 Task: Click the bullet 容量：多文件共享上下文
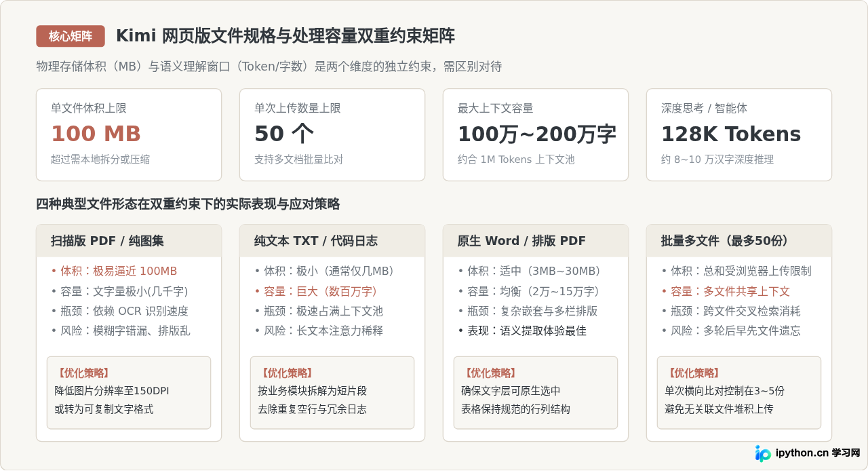point(726,291)
